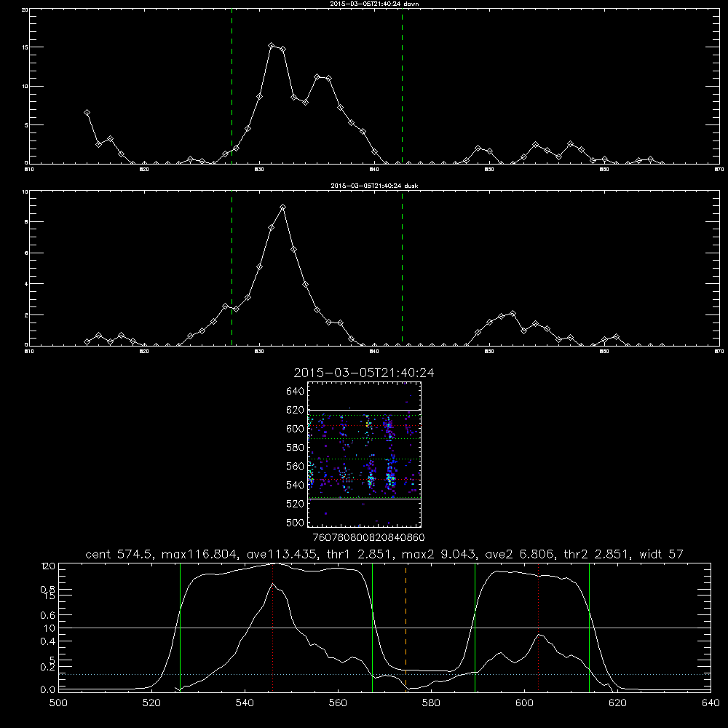
Task: Select the 'thr1 2.851' value in stats line
Action: (359, 554)
